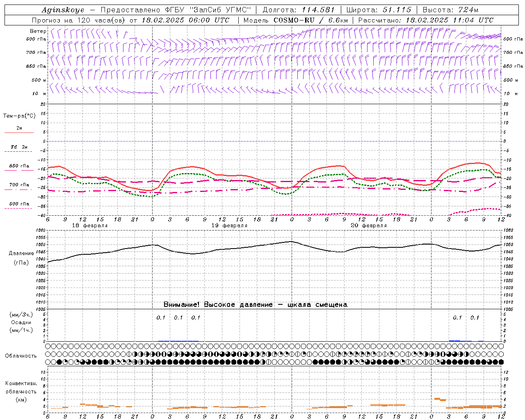Click the "20 февраля" date label
The image size is (525, 420).
pos(369,226)
